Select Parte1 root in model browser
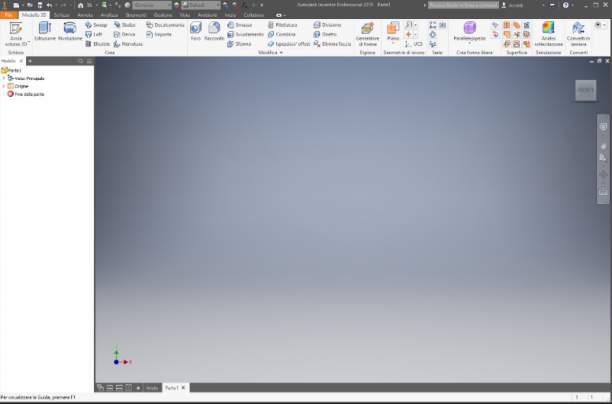 [x=11, y=70]
